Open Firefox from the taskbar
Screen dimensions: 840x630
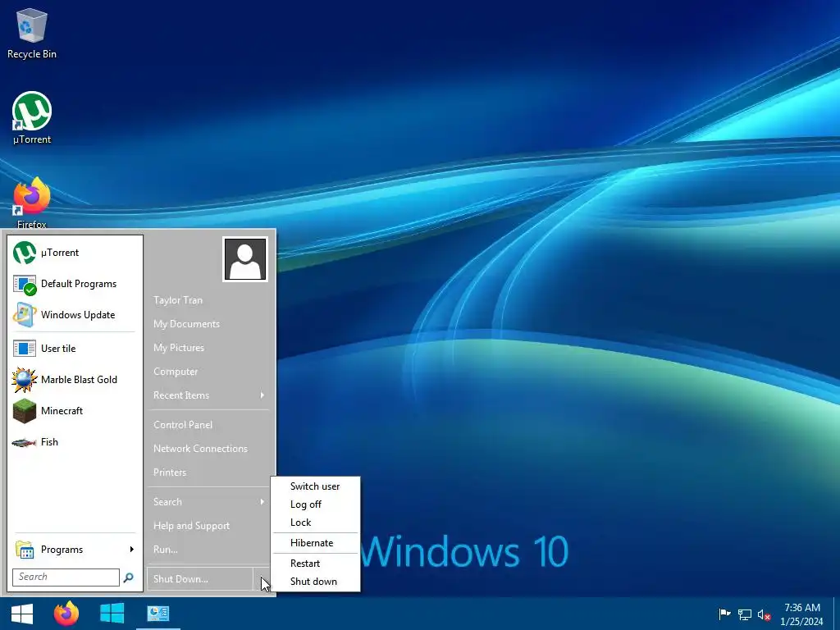click(66, 614)
